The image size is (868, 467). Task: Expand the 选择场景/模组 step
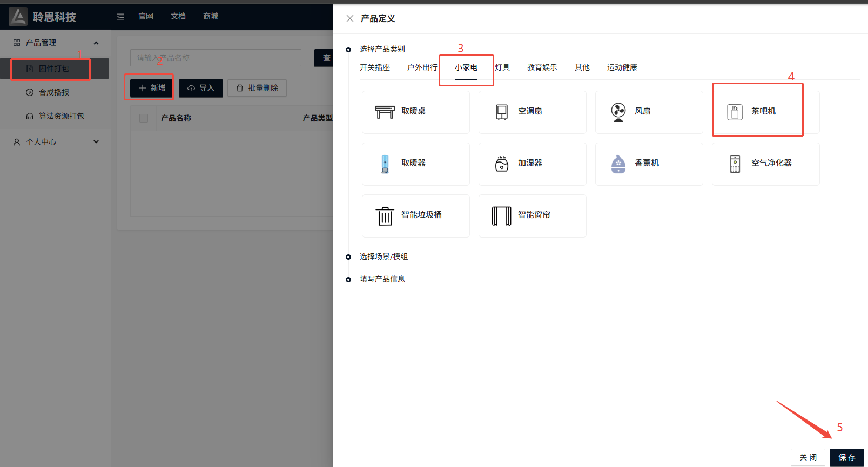(x=384, y=256)
